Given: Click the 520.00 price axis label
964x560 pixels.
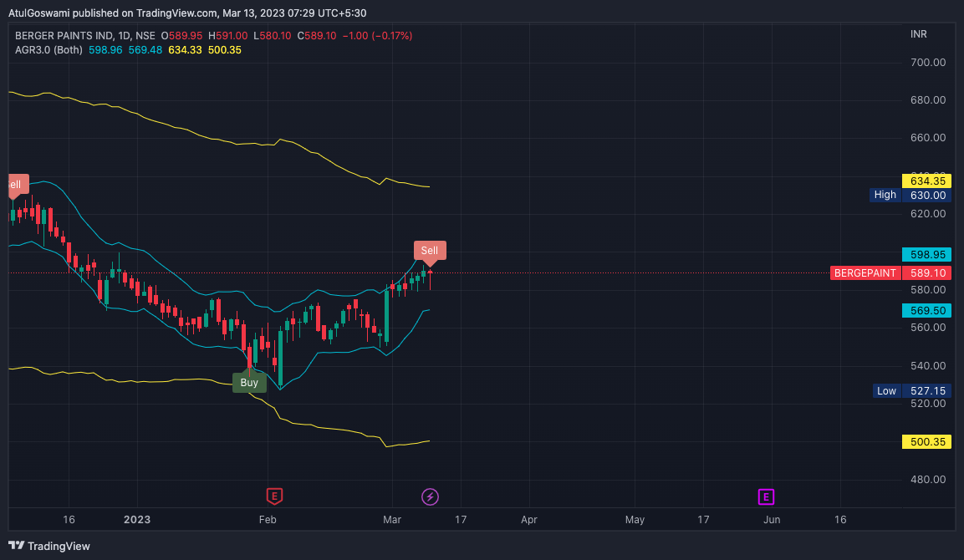Looking at the screenshot, I should coord(928,404).
